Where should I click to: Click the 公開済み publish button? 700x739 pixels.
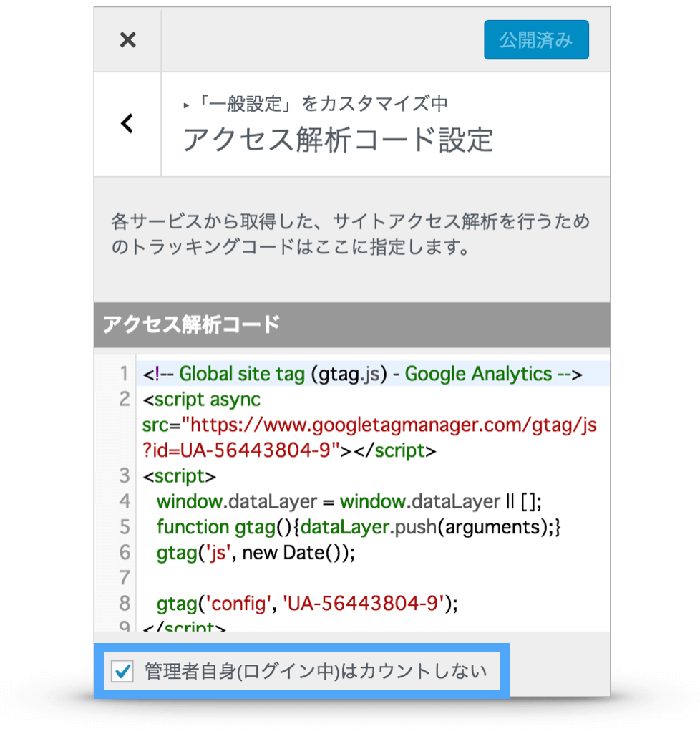(536, 39)
